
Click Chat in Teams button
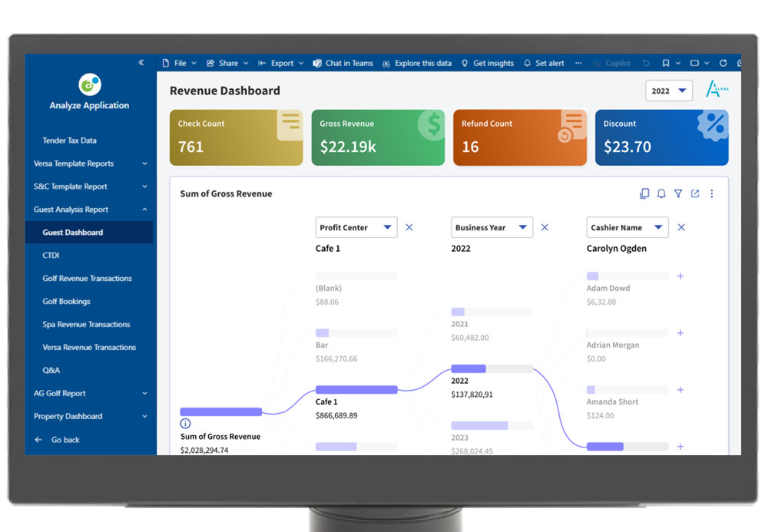click(x=343, y=64)
